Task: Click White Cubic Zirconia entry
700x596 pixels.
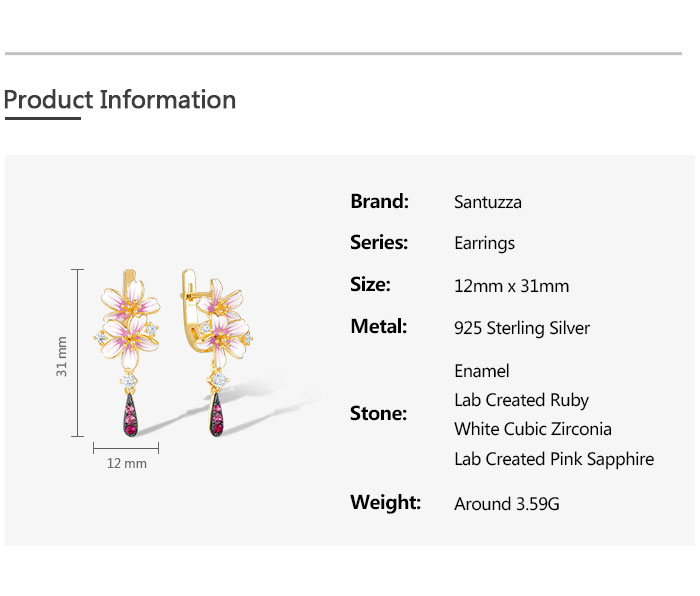Action: (x=533, y=429)
